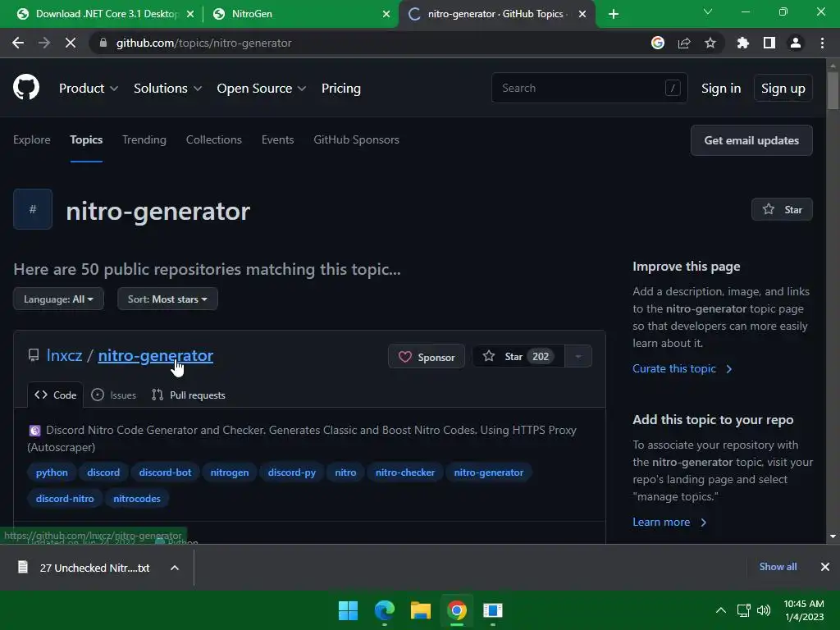Click the Google icon in address bar
Viewport: 840px width, 630px height.
pyautogui.click(x=657, y=43)
